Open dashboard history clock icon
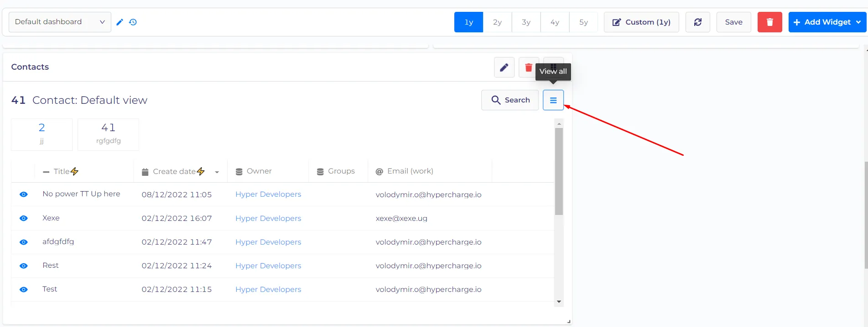The width and height of the screenshot is (868, 327). [x=133, y=22]
